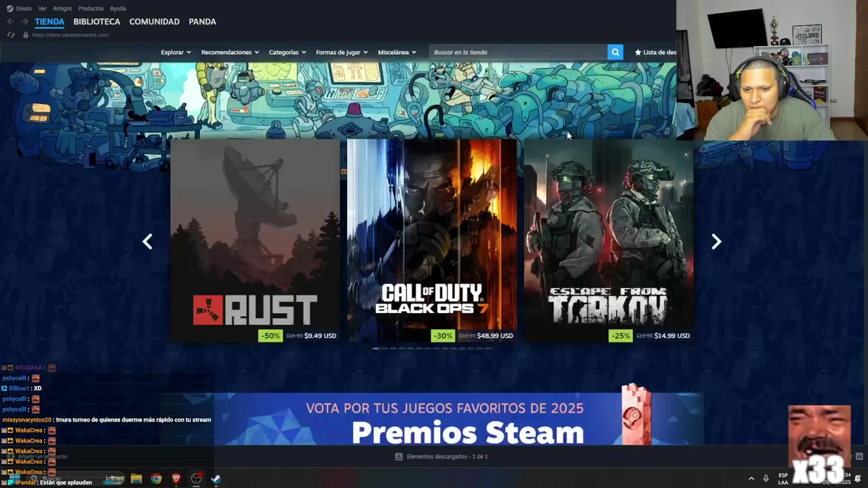868x488 pixels.
Task: Open the Ayuda menu
Action: (118, 9)
